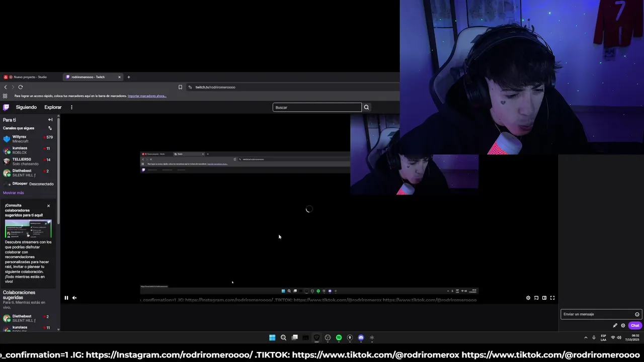Viewport: 644px width, 362px height.
Task: Open the apps grid icon in the bookmarks bar
Action: (x=5, y=96)
